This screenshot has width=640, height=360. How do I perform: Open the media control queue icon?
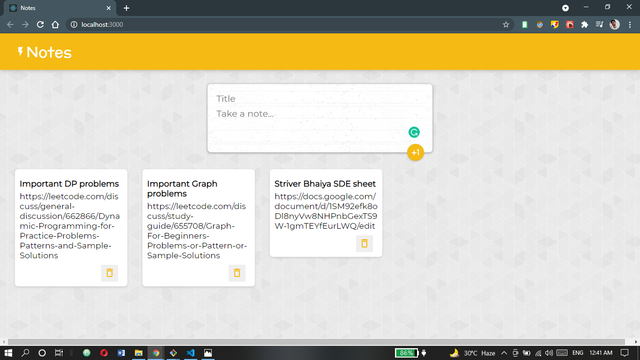tap(599, 24)
